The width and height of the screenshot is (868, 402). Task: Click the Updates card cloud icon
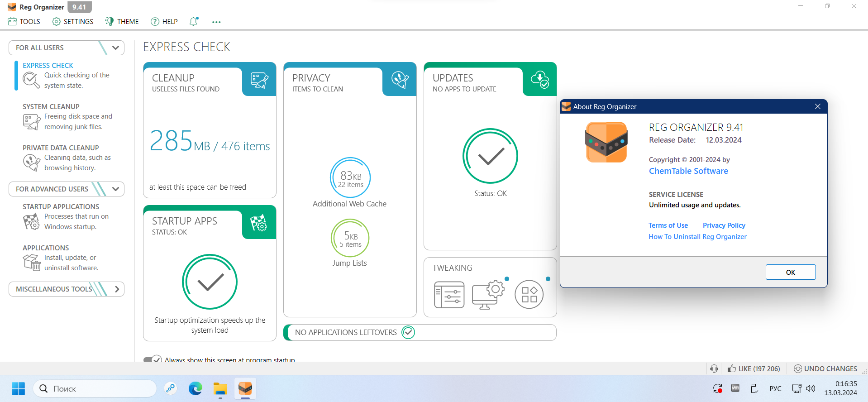pos(540,80)
